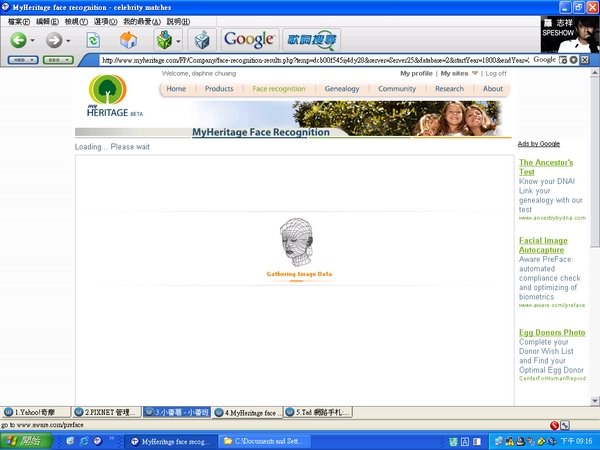Click the gray forward arrow button
Image resolution: width=600 pixels, height=450 pixels.
[x=54, y=40]
